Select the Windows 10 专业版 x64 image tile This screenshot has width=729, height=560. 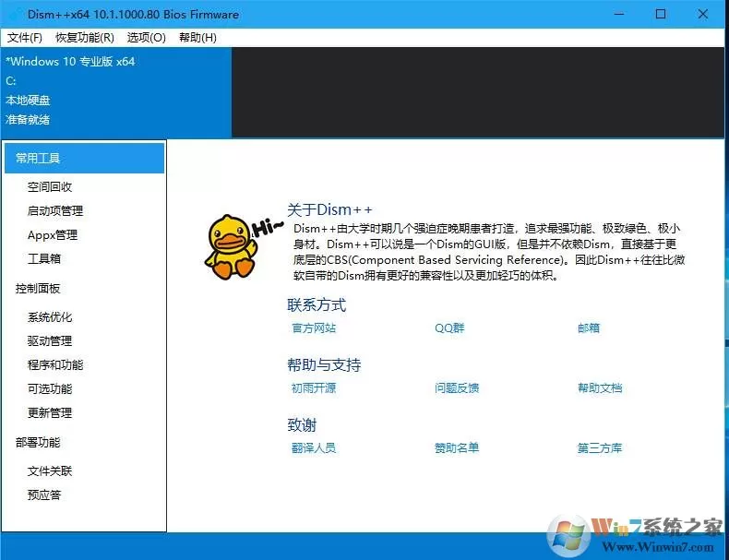click(x=116, y=92)
